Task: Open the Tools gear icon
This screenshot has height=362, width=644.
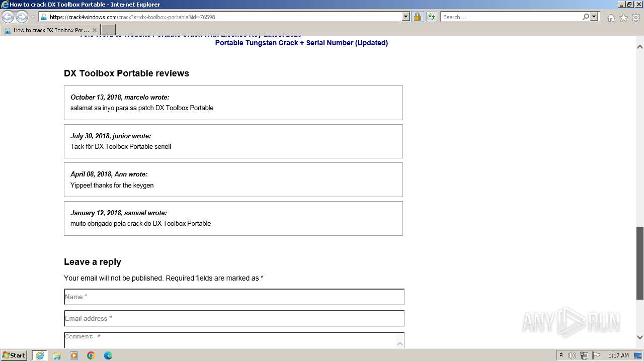Action: coord(636,18)
